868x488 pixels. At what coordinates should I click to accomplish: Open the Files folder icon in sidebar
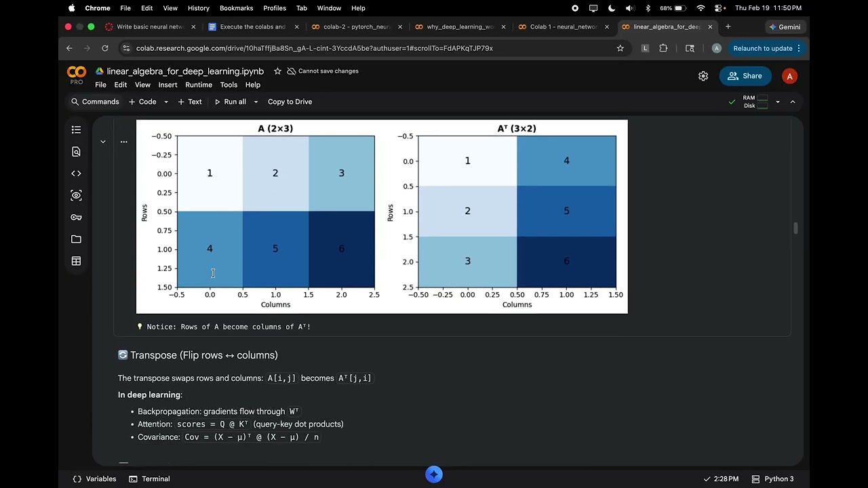tap(76, 239)
